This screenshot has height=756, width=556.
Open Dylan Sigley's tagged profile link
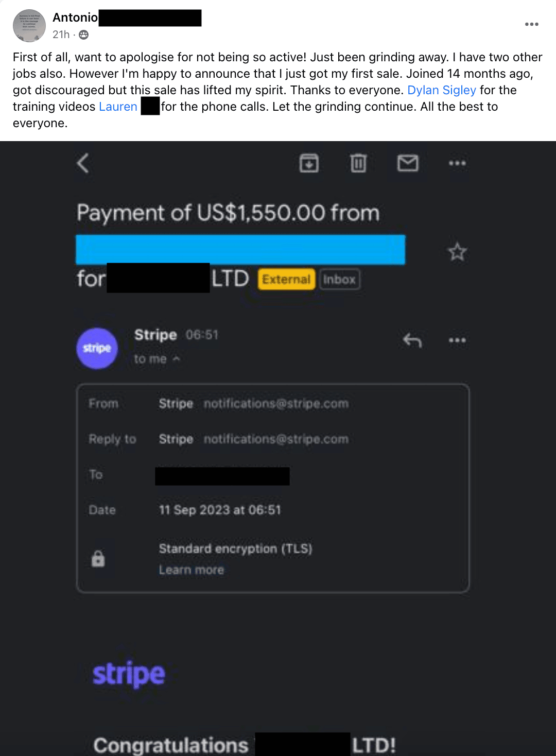[442, 90]
